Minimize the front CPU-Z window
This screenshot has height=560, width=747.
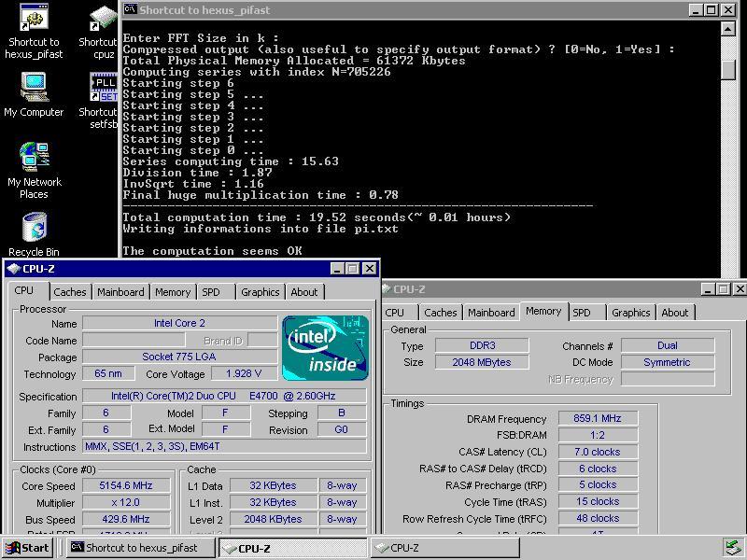(337, 269)
